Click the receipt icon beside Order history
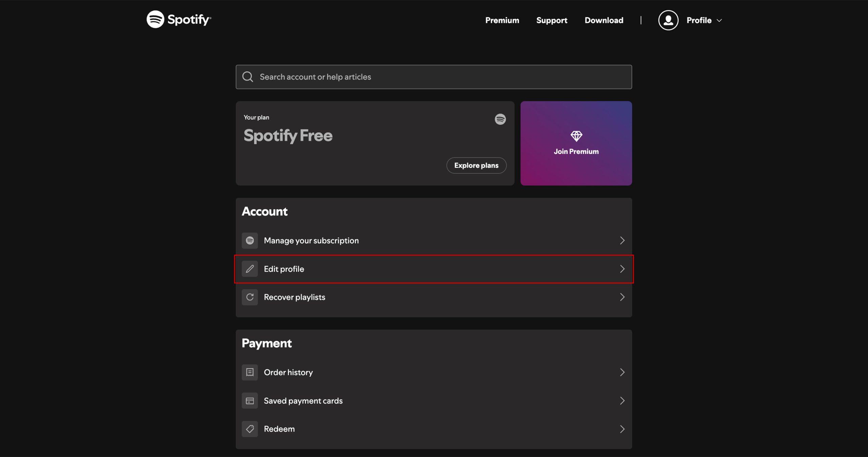This screenshot has height=457, width=868. click(x=250, y=372)
